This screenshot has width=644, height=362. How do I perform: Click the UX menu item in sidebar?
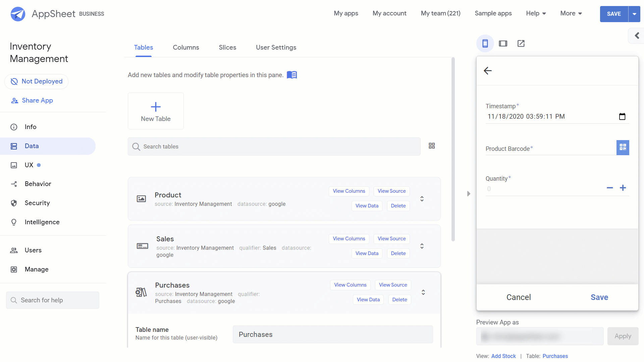click(30, 165)
